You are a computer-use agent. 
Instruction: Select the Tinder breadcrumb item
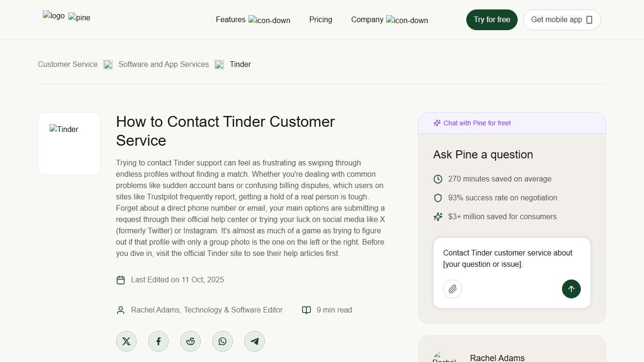240,64
